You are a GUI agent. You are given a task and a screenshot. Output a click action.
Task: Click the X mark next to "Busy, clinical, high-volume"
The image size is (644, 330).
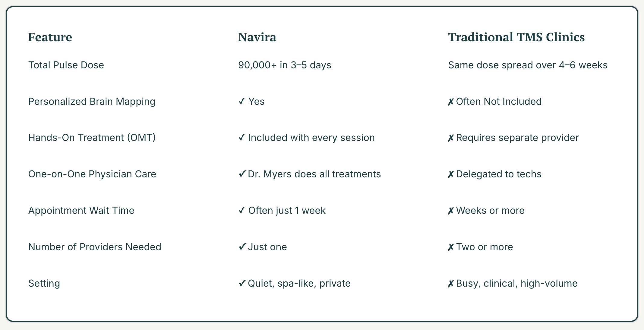point(451,284)
